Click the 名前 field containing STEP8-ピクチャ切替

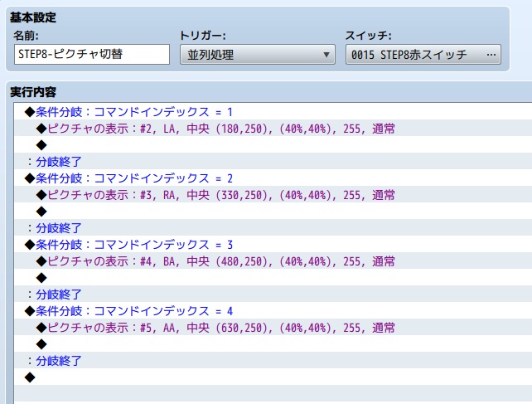[92, 55]
